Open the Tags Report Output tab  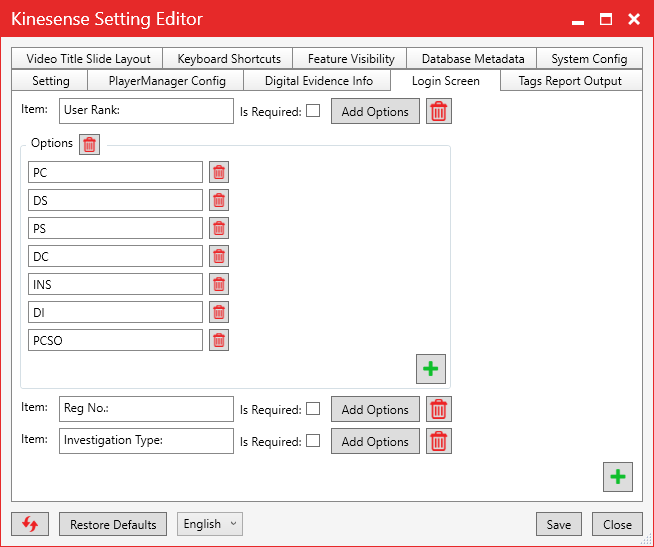[x=571, y=81]
